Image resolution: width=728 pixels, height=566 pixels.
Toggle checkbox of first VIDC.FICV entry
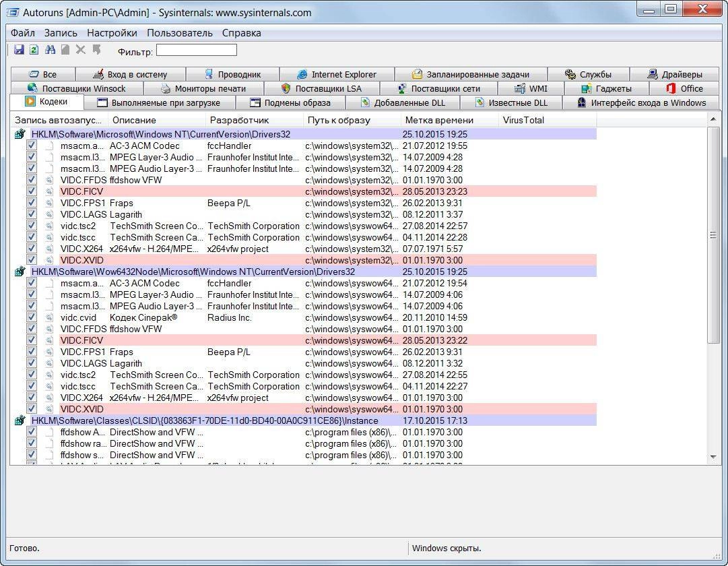pyautogui.click(x=32, y=191)
